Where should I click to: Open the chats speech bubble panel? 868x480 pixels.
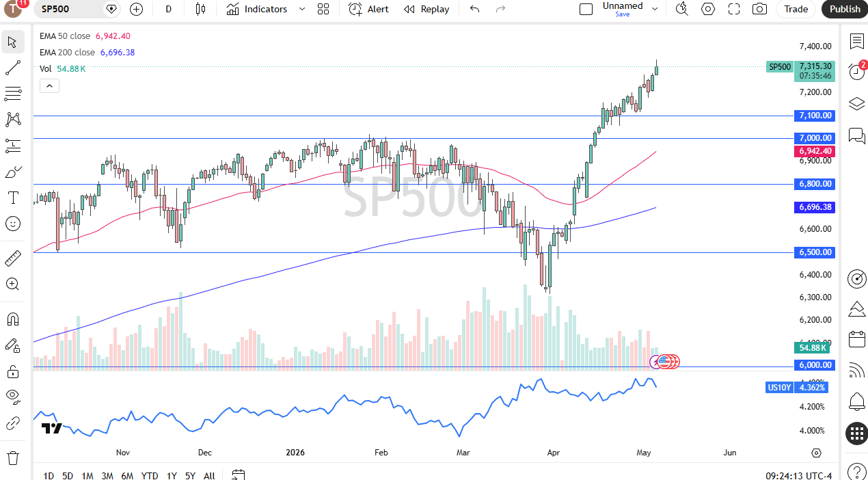pos(856,135)
